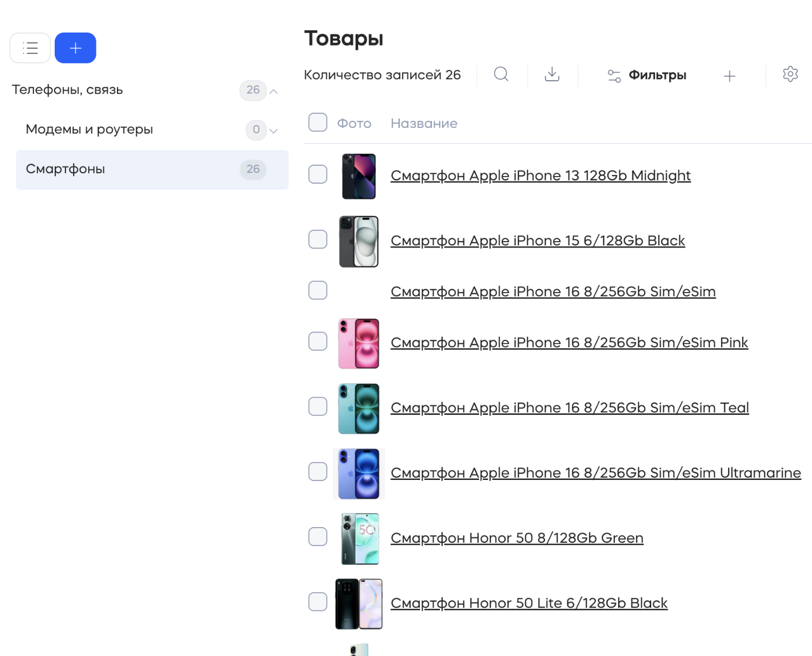This screenshot has height=656, width=812.
Task: Select the Смартфоны category
Action: 152,170
